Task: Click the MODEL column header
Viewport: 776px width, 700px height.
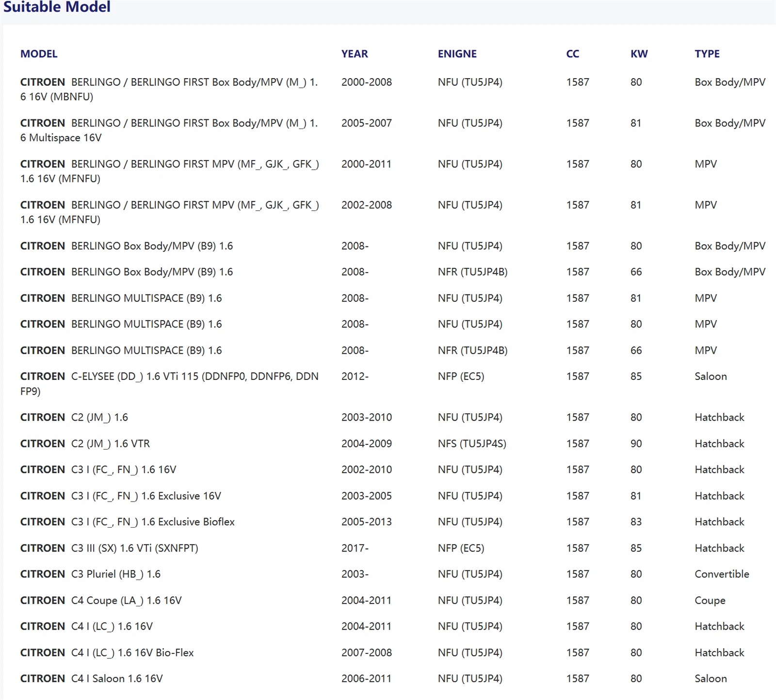Action: point(39,54)
